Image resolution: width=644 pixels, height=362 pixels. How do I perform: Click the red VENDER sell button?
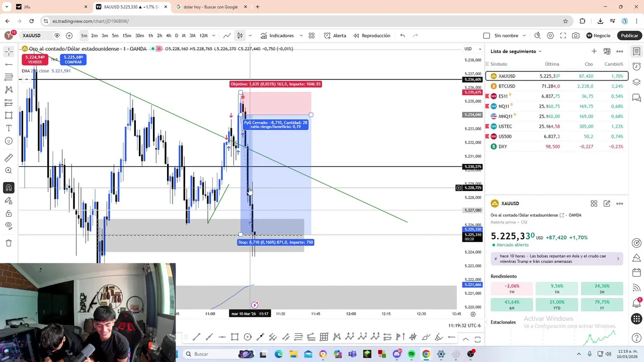tap(35, 59)
